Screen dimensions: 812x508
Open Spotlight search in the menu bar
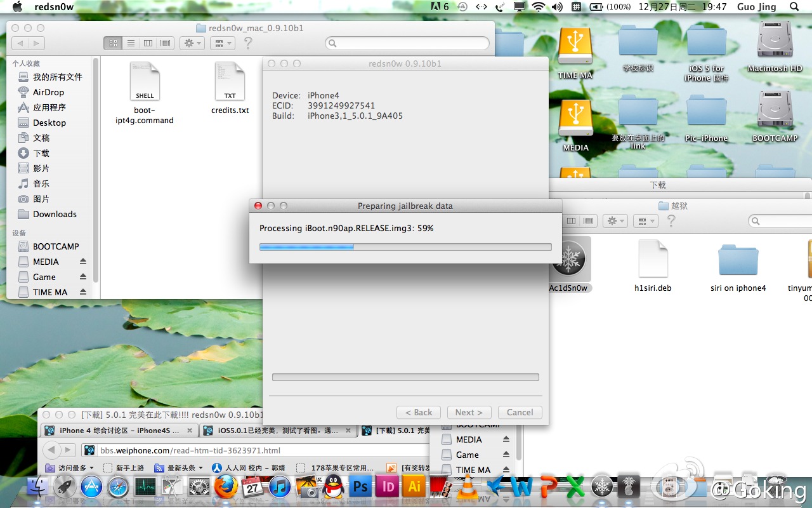click(794, 7)
